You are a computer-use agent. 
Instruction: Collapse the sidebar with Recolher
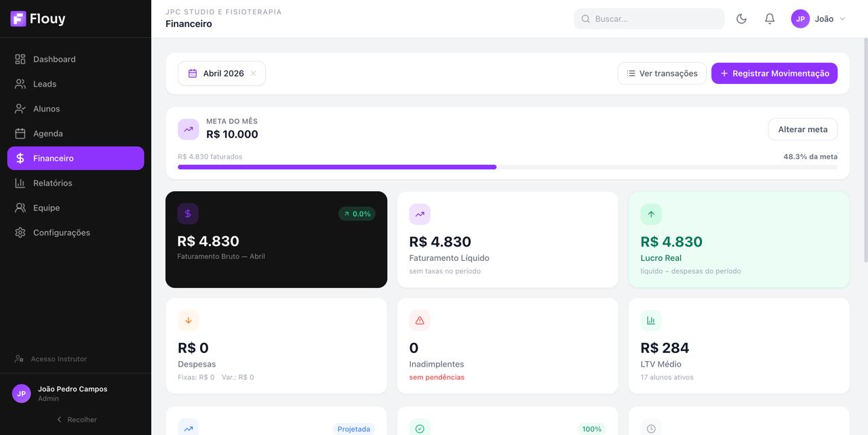point(76,419)
